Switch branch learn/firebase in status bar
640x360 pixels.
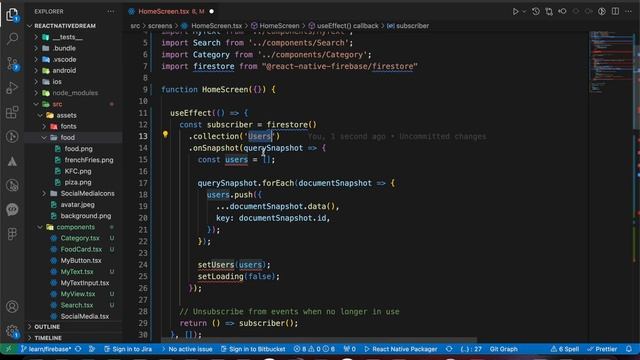[46, 349]
